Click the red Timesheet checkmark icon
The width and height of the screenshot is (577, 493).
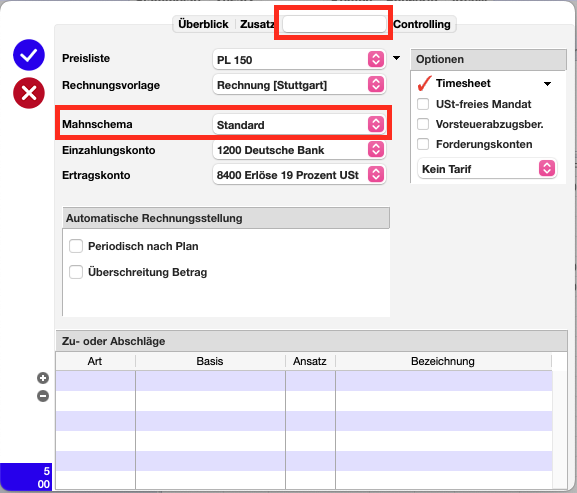click(x=424, y=84)
